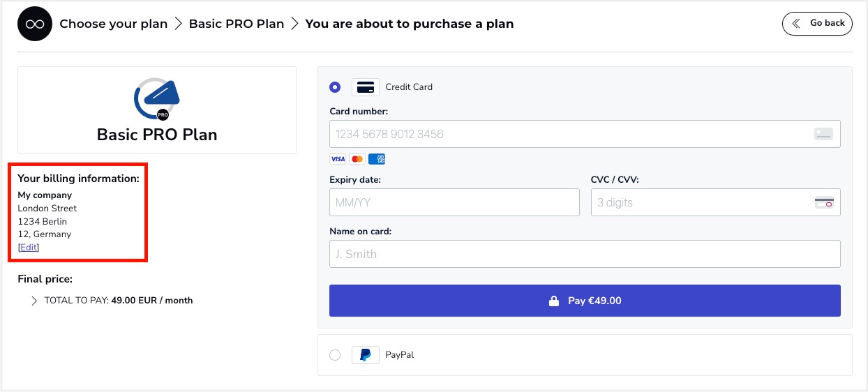Focus the Expiry date input field

454,202
